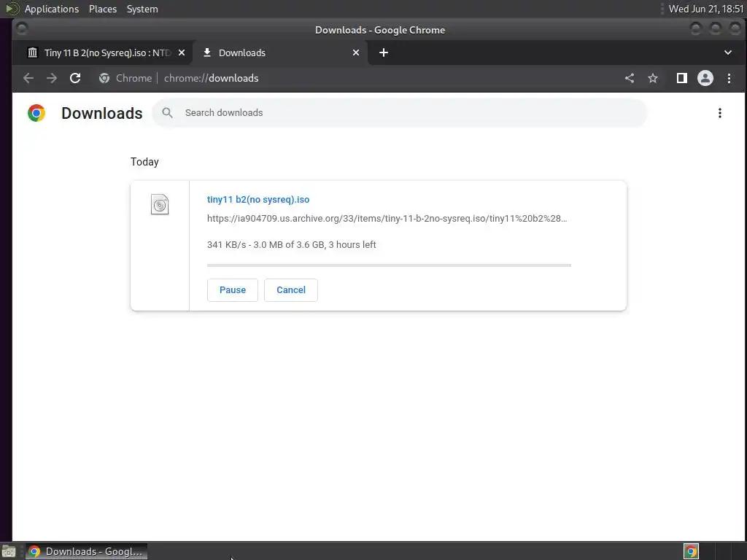Open the profile avatar menu
747x560 pixels.
point(705,78)
